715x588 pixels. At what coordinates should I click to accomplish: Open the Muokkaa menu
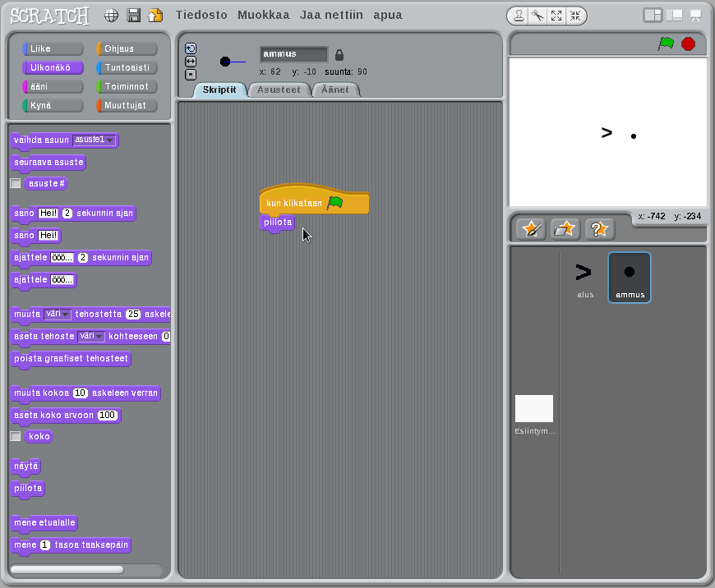click(264, 15)
